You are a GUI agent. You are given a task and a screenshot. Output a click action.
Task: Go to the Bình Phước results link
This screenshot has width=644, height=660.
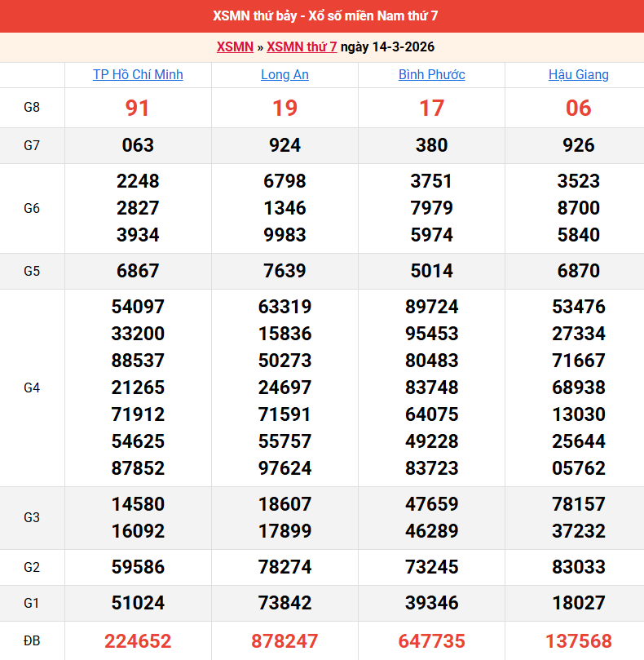click(x=431, y=75)
